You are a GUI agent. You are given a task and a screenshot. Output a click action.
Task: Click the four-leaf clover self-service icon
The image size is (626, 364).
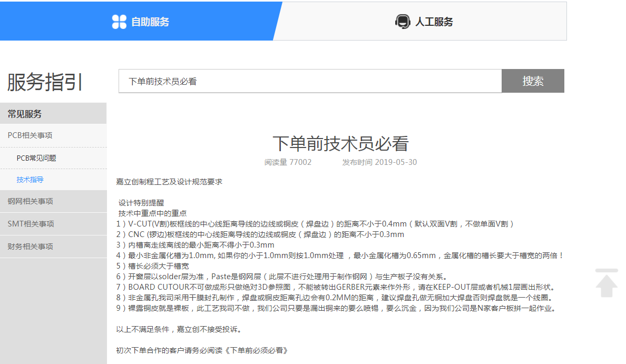click(x=119, y=22)
